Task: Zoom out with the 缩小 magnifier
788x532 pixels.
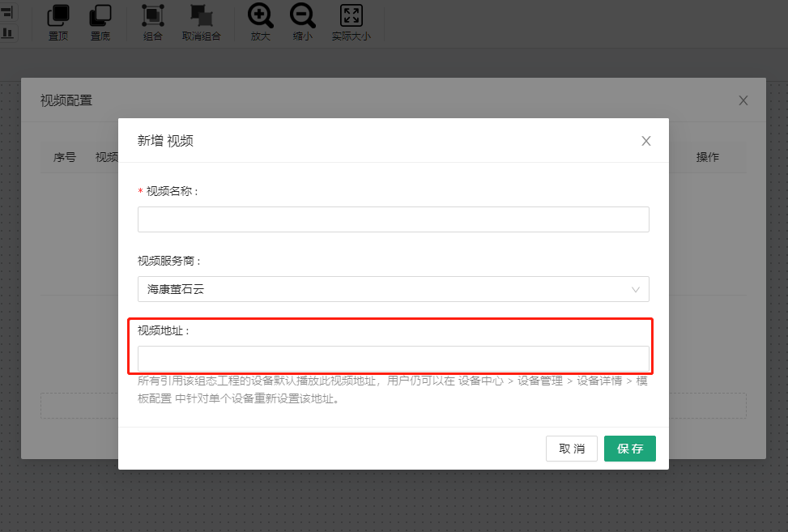Action: click(302, 15)
